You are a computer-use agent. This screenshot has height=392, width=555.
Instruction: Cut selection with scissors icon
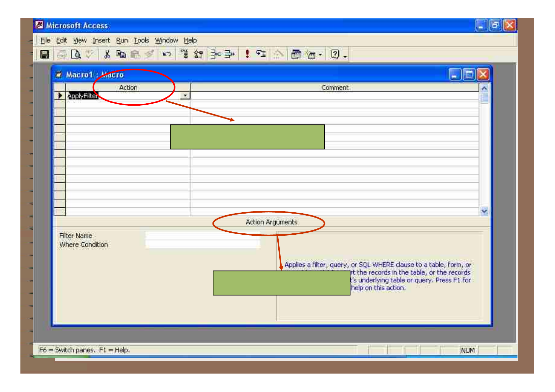click(107, 54)
